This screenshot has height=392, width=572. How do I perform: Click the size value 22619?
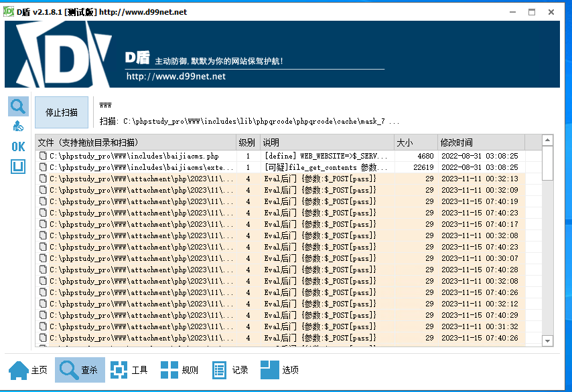click(423, 167)
